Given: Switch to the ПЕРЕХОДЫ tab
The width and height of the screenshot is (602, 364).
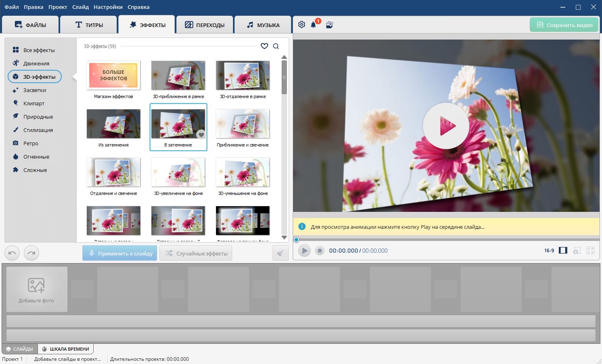Looking at the screenshot, I should (x=205, y=25).
